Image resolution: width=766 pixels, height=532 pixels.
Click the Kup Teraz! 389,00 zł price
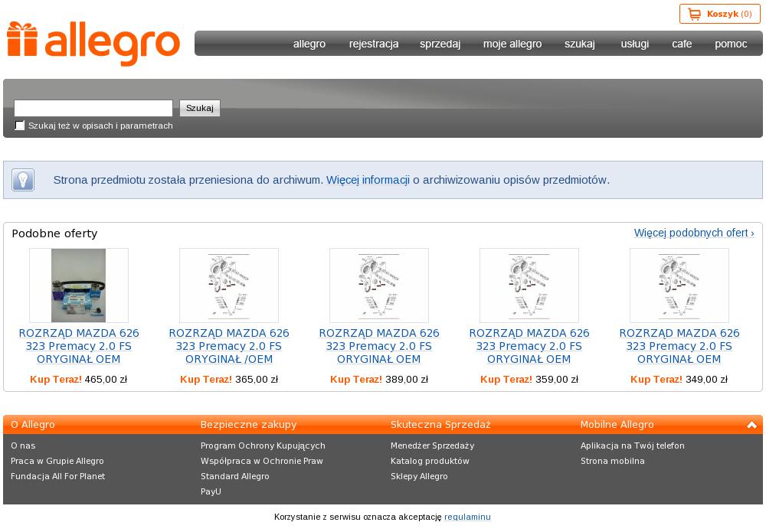tap(379, 379)
